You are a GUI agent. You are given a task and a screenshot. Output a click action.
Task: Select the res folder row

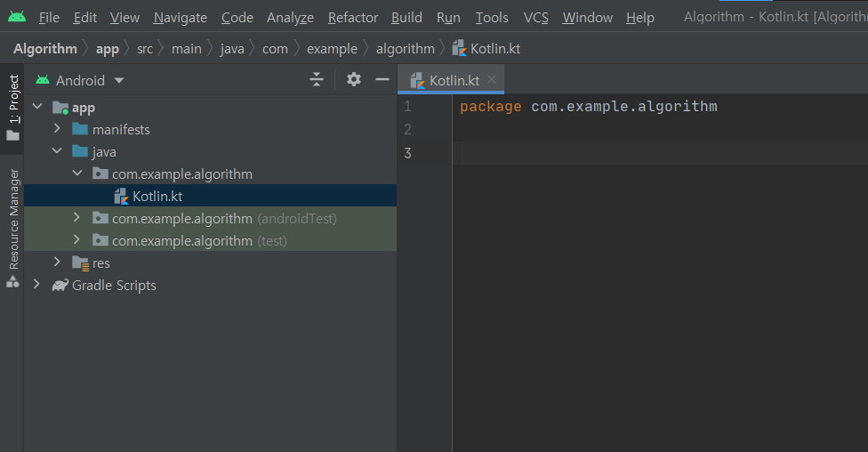[211, 262]
